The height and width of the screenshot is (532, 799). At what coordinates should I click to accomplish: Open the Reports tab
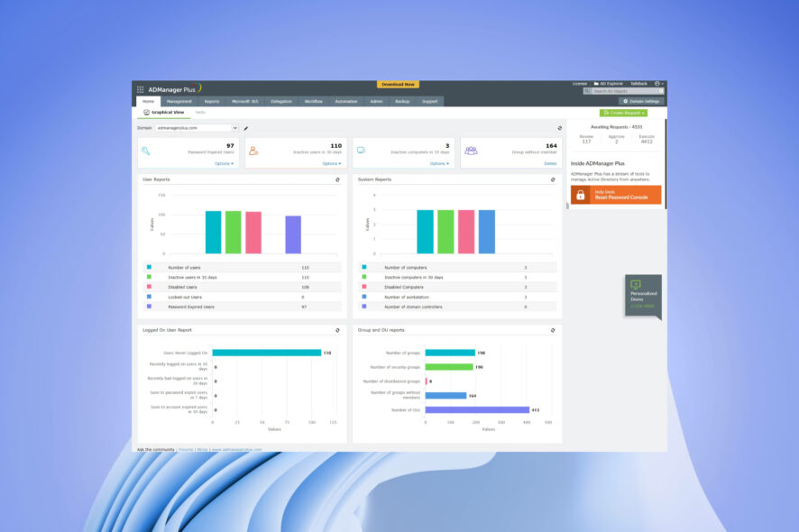211,101
